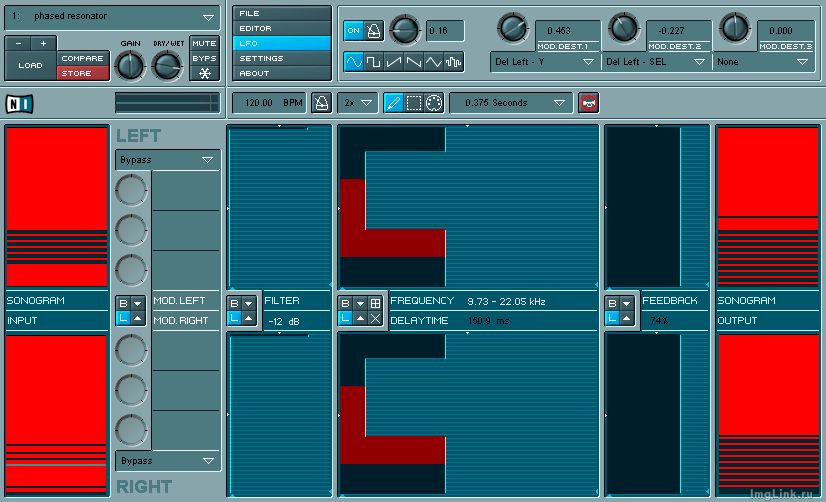826x502 pixels.
Task: Click the STORE button
Action: point(83,73)
